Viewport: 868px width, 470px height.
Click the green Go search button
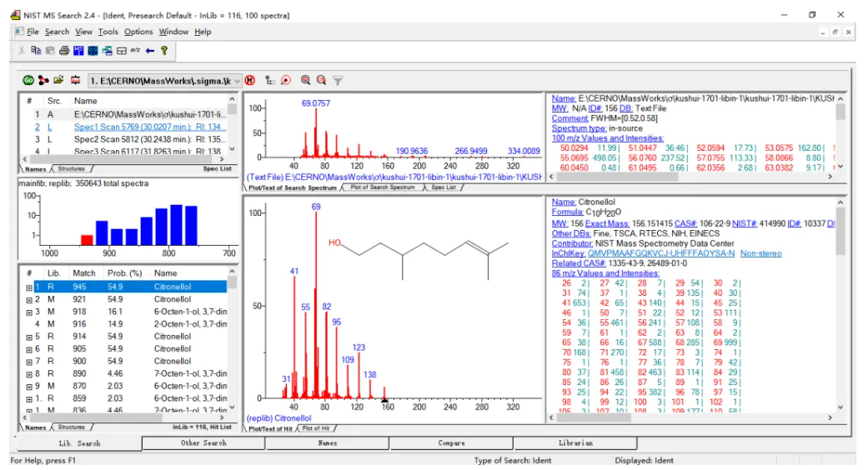28,80
